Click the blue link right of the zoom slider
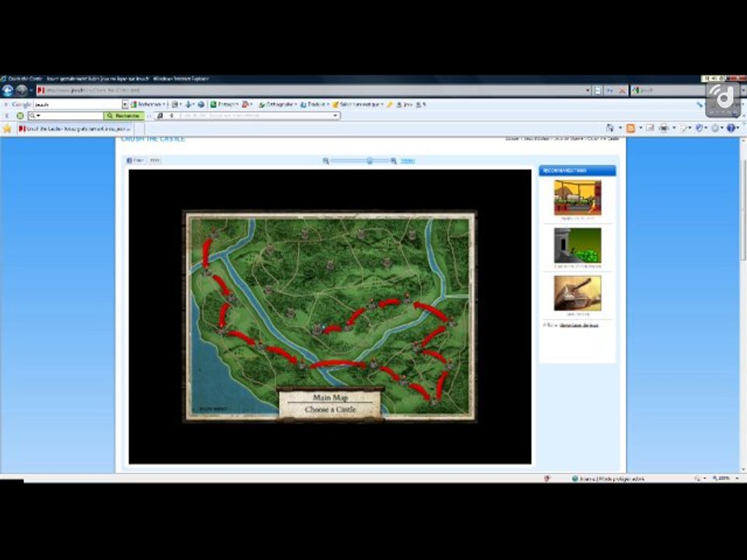 pyautogui.click(x=408, y=161)
